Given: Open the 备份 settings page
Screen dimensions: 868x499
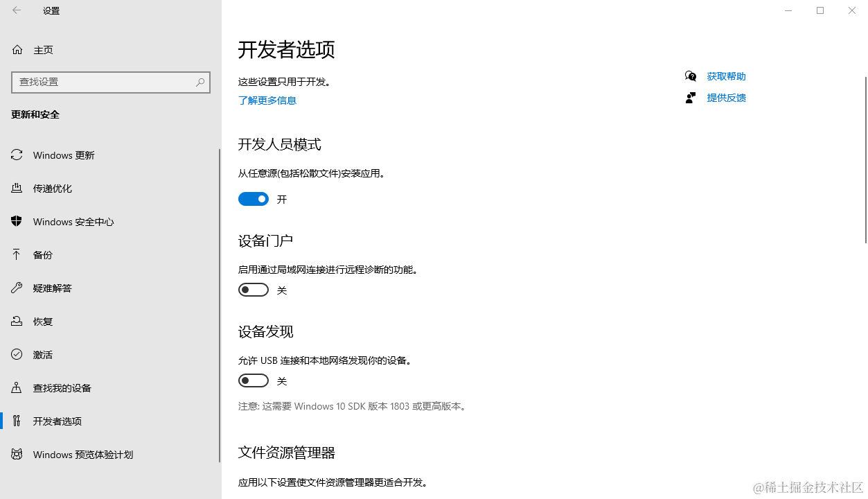Looking at the screenshot, I should point(42,254).
